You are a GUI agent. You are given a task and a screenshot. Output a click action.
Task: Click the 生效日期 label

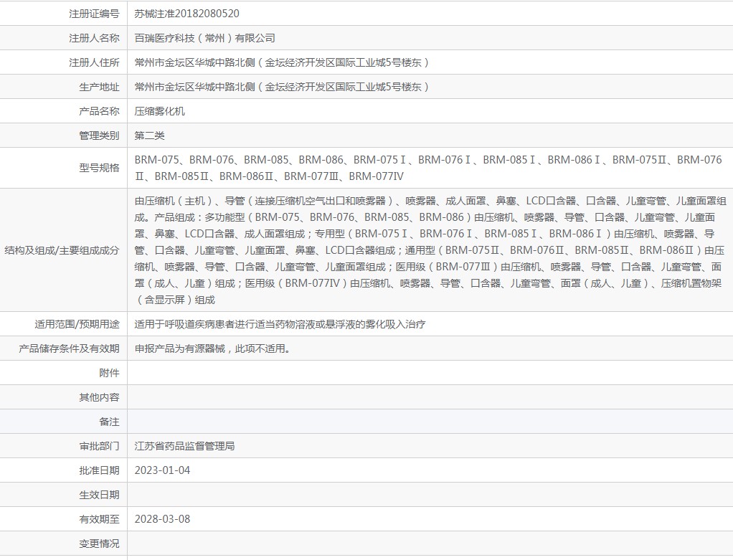click(x=99, y=495)
